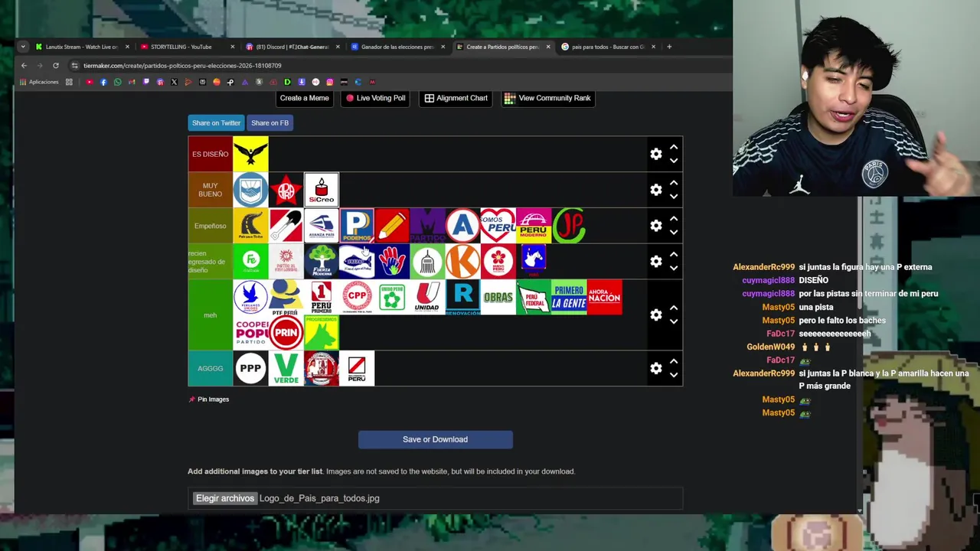Open the Alignment Chart

pos(456,98)
